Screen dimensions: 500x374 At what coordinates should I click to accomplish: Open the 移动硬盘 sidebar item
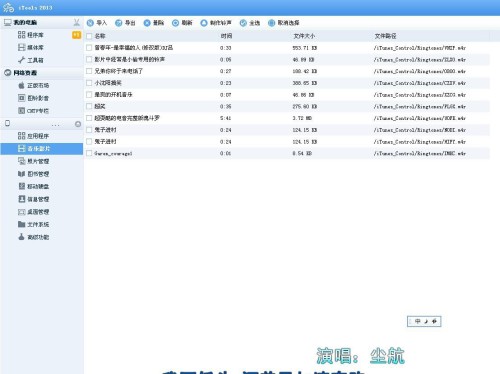pos(33,186)
